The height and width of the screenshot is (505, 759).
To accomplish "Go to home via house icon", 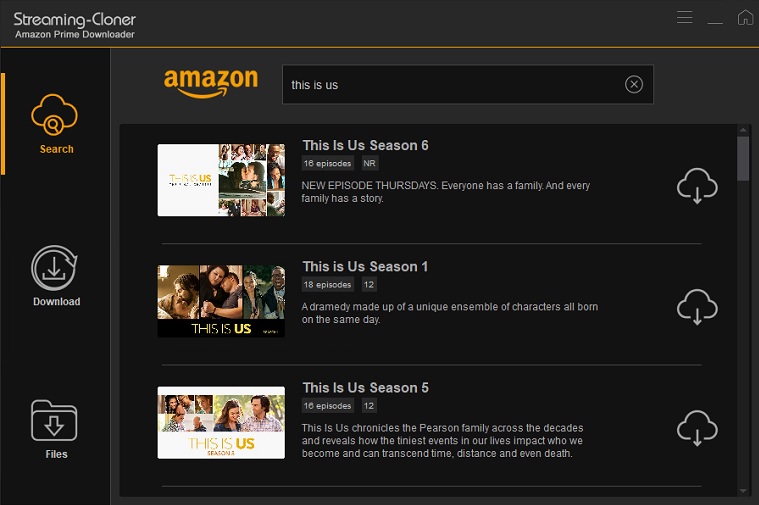I will point(745,17).
